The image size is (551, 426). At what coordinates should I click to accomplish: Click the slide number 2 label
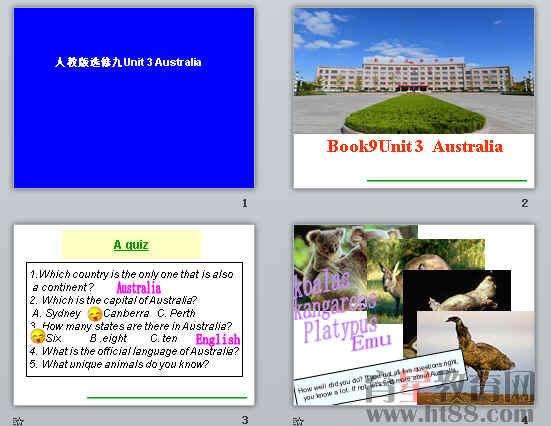pos(525,203)
